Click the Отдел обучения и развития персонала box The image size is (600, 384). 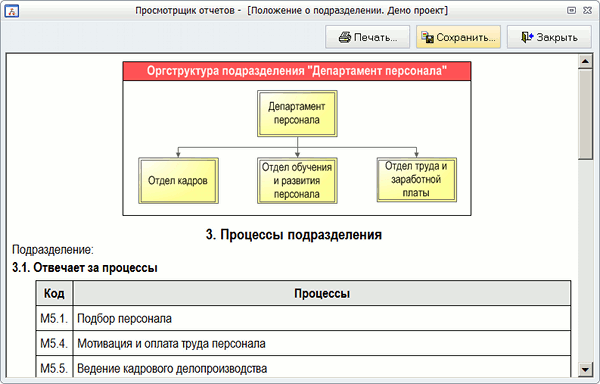(297, 181)
